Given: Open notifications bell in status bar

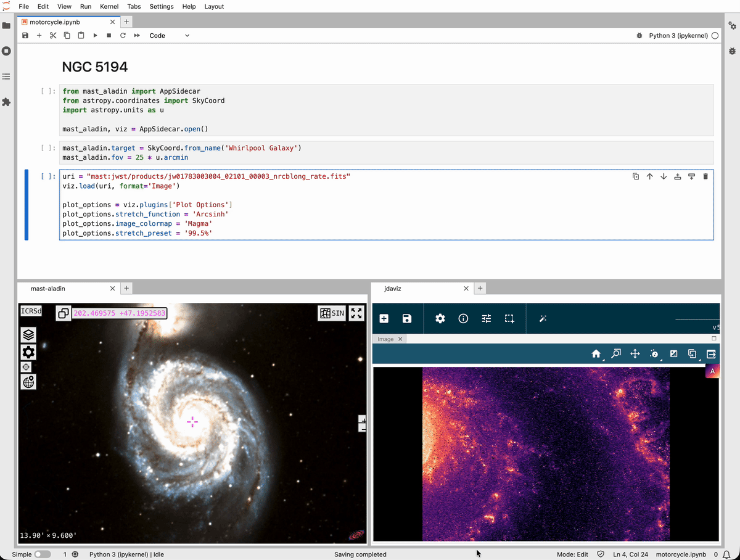Looking at the screenshot, I should point(727,554).
